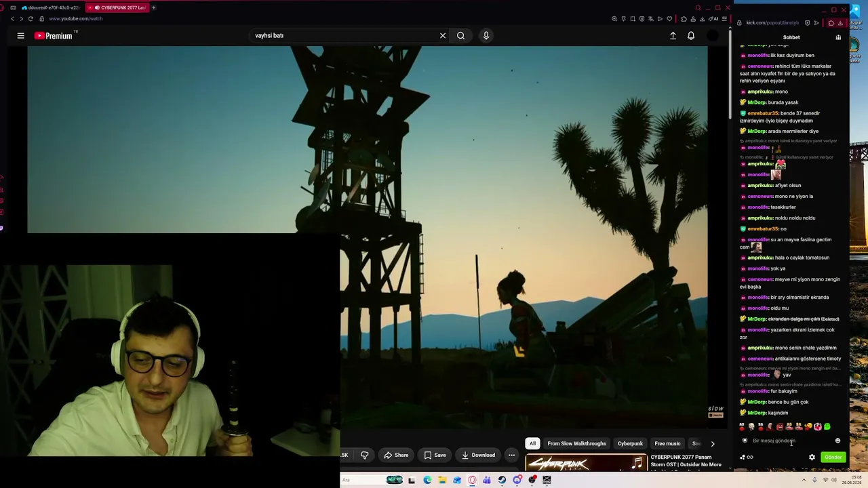This screenshot has width=868, height=488.
Task: Open the YouTube create upload icon
Action: [673, 36]
